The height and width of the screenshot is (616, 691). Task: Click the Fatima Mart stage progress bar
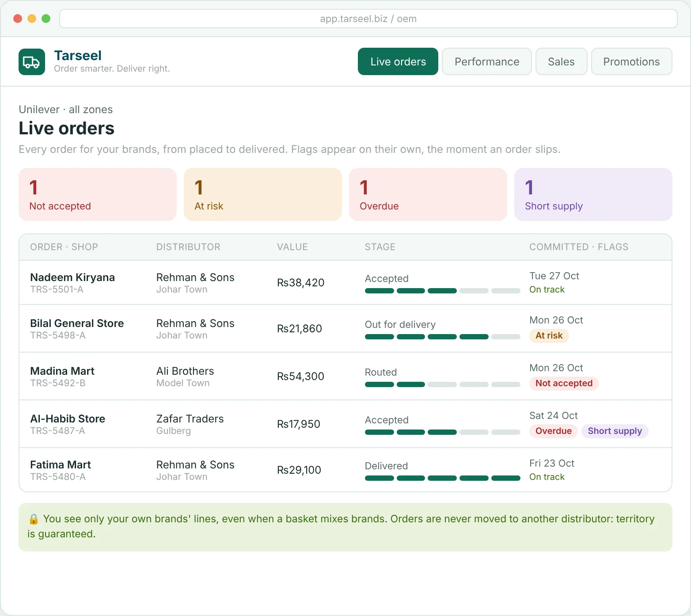[x=443, y=478]
